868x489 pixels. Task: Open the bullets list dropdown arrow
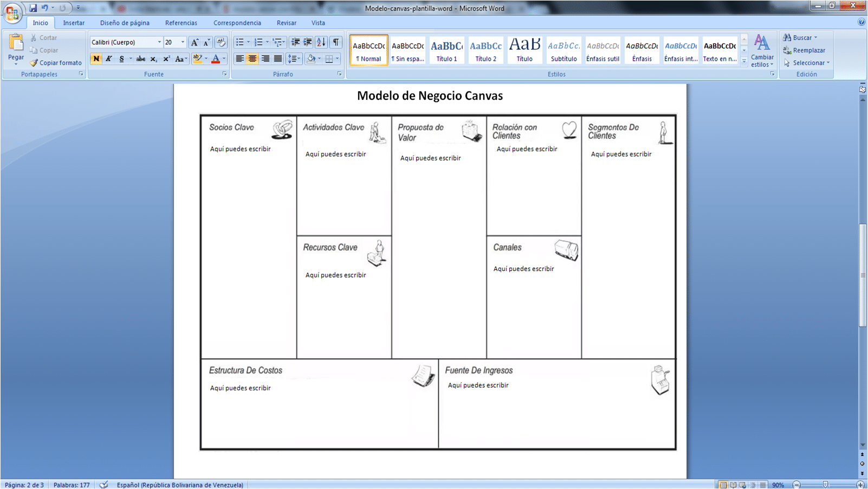point(249,42)
